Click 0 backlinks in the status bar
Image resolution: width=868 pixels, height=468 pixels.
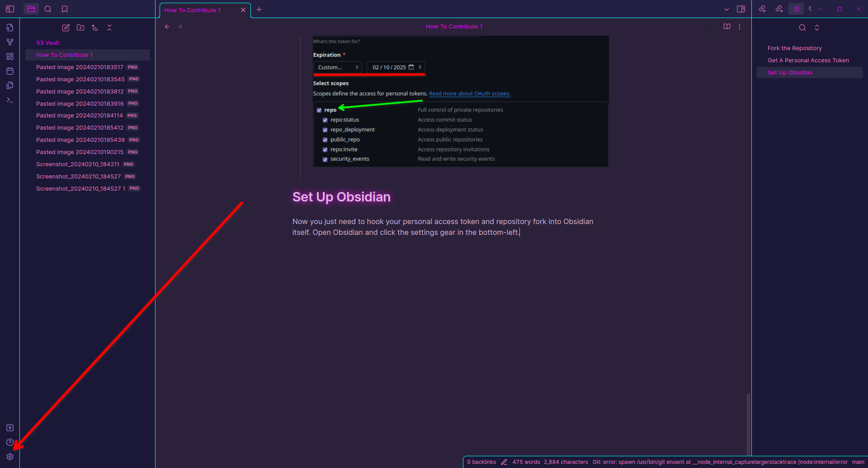tap(481, 462)
